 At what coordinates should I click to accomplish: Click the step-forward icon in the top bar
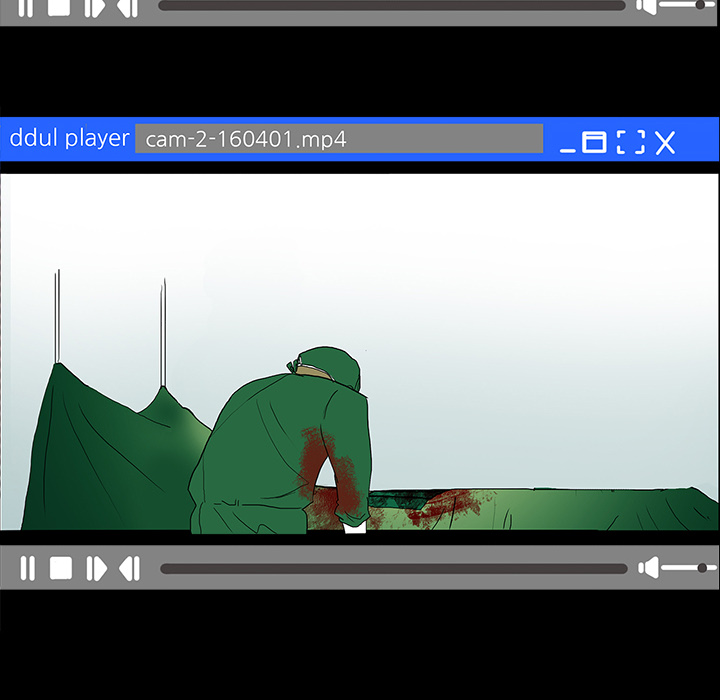(95, 8)
